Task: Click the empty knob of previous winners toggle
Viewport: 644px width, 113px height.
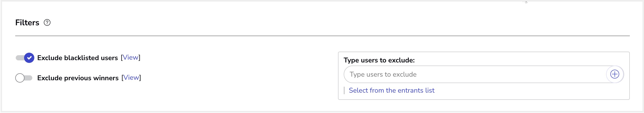Action: click(20, 78)
